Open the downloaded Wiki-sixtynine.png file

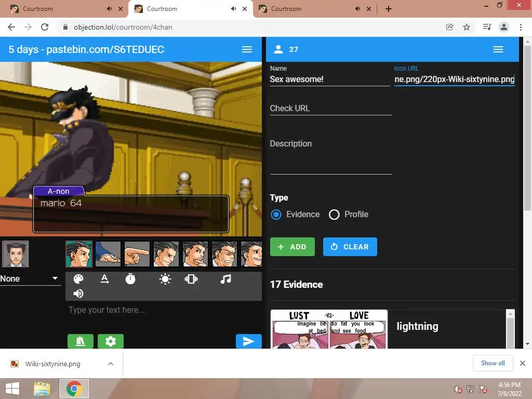click(x=52, y=364)
